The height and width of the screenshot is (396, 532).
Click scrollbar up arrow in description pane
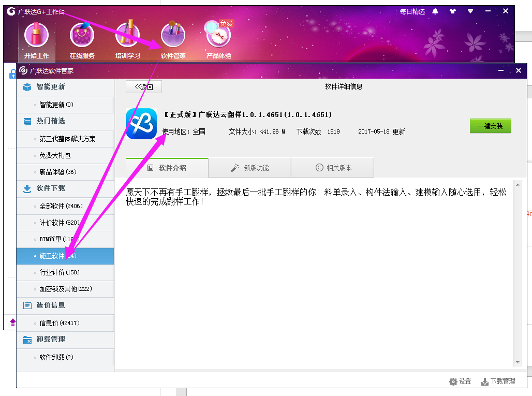(518, 185)
